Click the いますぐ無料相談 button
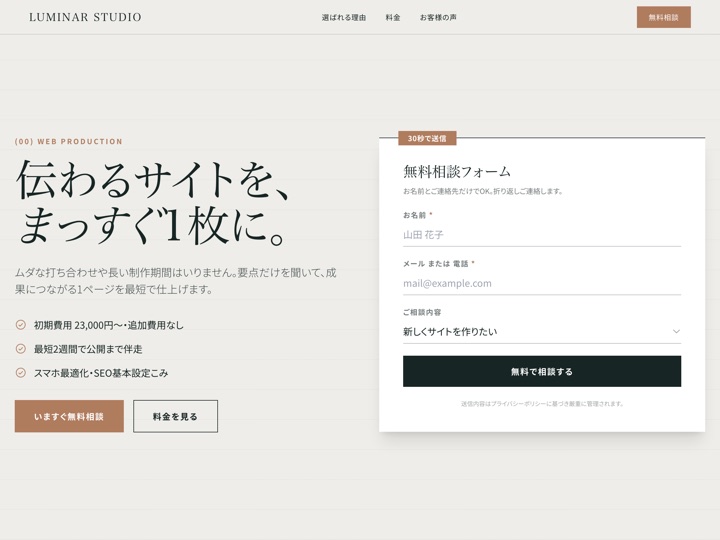720x540 pixels. coord(69,416)
